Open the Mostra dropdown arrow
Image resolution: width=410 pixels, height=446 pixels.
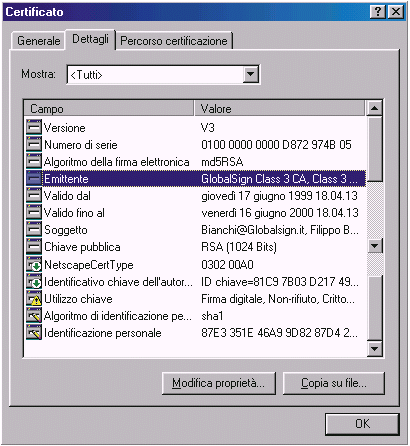tap(251, 74)
